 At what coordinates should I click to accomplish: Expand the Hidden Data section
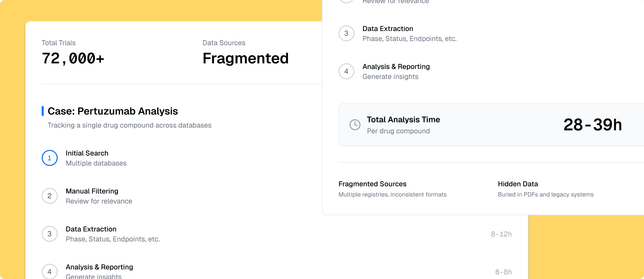518,184
